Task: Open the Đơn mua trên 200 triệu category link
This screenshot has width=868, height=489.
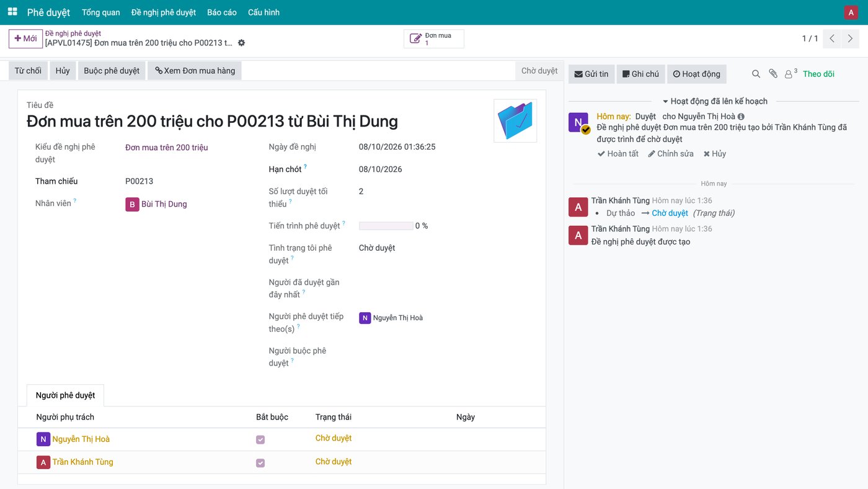Action: tap(167, 148)
